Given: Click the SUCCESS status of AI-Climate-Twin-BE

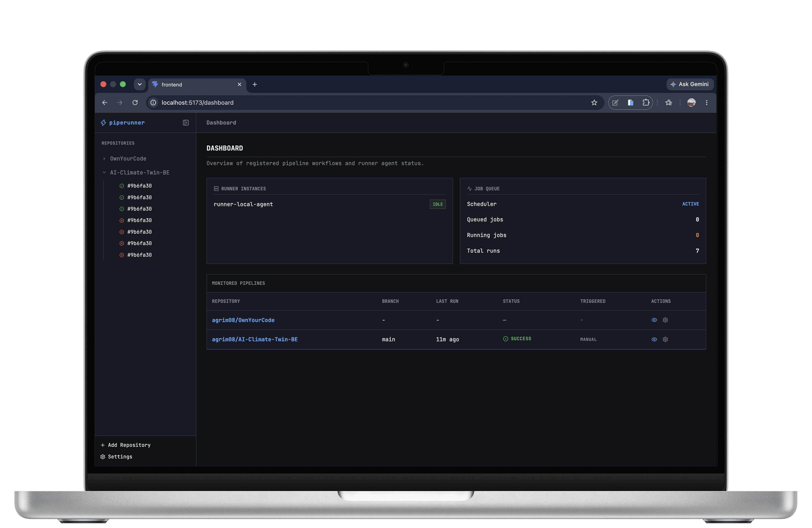Looking at the screenshot, I should pyautogui.click(x=517, y=339).
